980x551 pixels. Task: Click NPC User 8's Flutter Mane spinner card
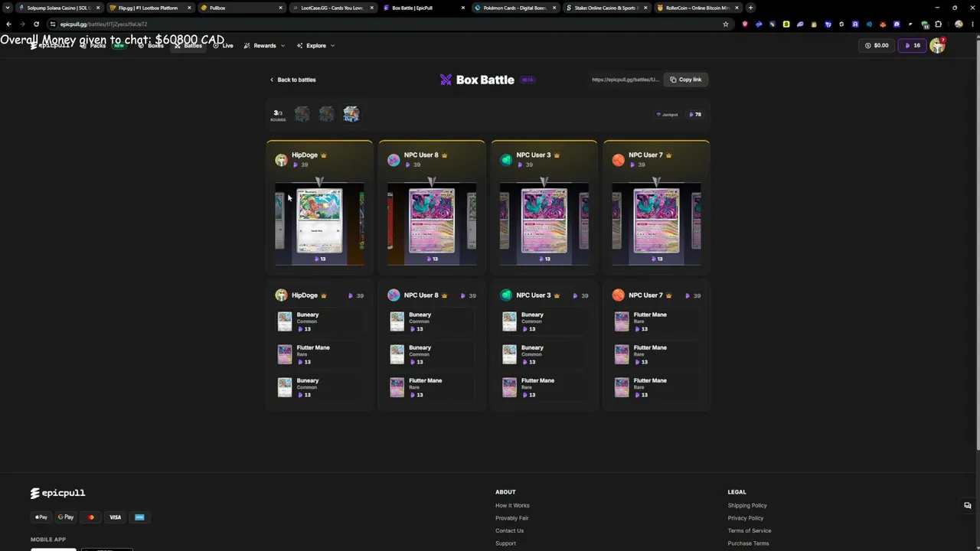pos(432,221)
